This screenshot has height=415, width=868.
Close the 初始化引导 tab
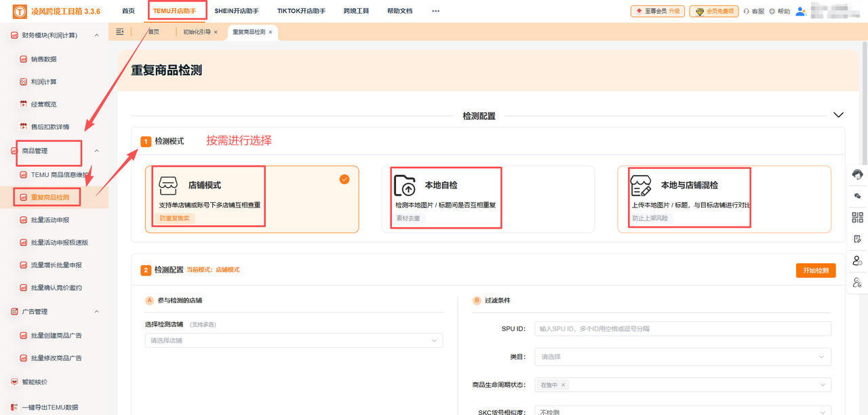pos(216,32)
